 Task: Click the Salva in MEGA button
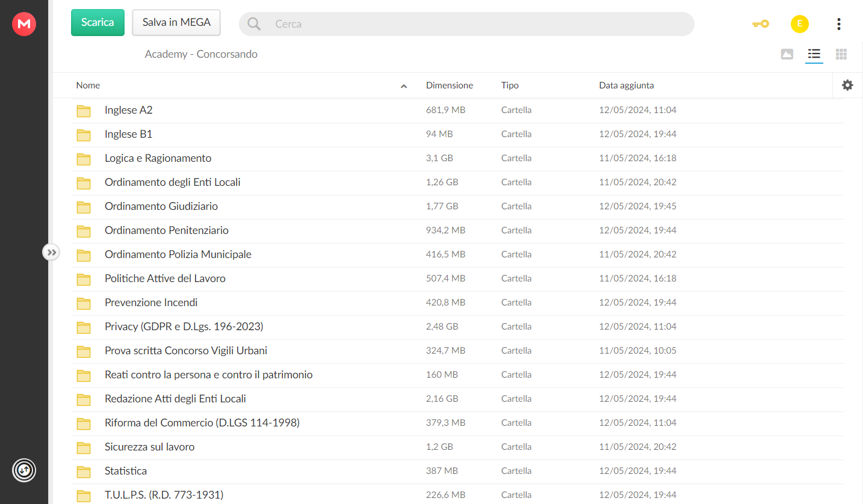176,22
